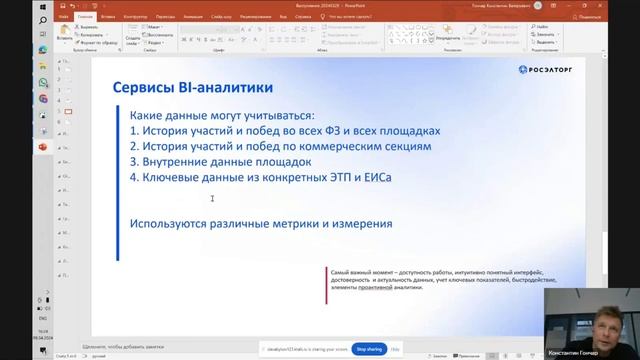640x360 pixels.
Task: Open the Раздел section dropdown
Action: click(153, 42)
